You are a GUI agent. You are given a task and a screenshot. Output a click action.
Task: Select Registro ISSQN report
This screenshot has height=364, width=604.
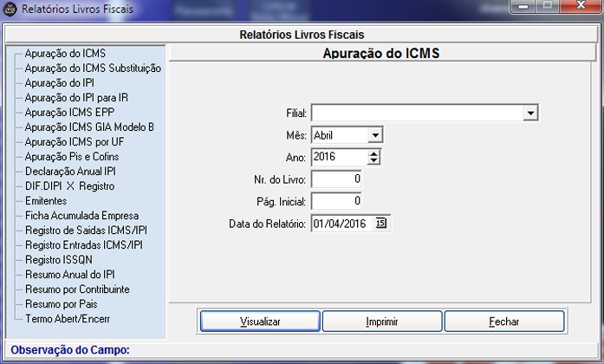(x=59, y=260)
